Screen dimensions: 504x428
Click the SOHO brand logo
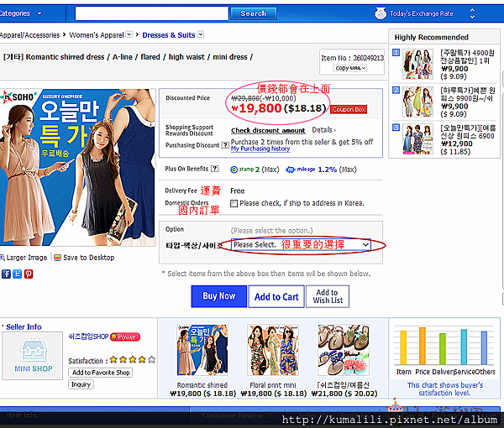(x=19, y=97)
